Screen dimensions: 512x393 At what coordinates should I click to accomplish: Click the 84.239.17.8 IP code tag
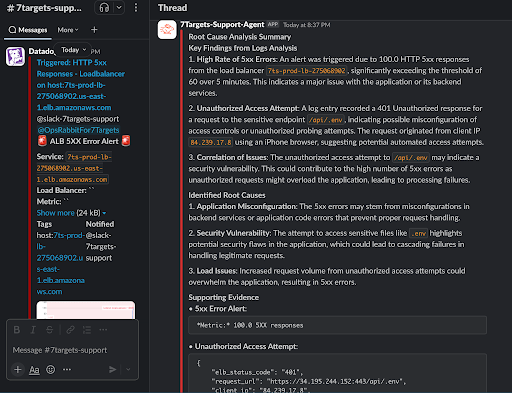pyautogui.click(x=211, y=142)
